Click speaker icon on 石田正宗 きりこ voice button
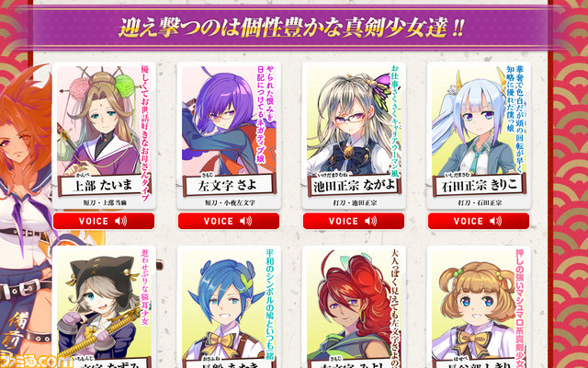This screenshot has width=588, height=368. click(x=496, y=221)
